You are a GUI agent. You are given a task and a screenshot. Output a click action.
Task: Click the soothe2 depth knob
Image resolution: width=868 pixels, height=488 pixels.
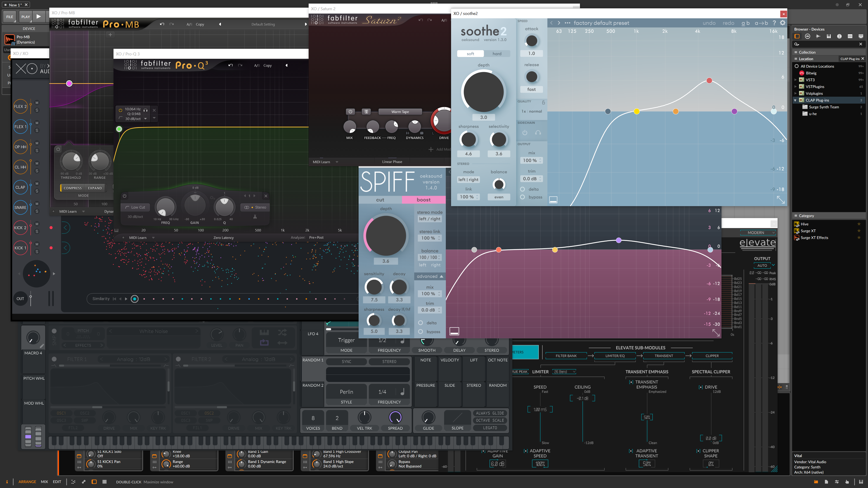click(x=483, y=92)
